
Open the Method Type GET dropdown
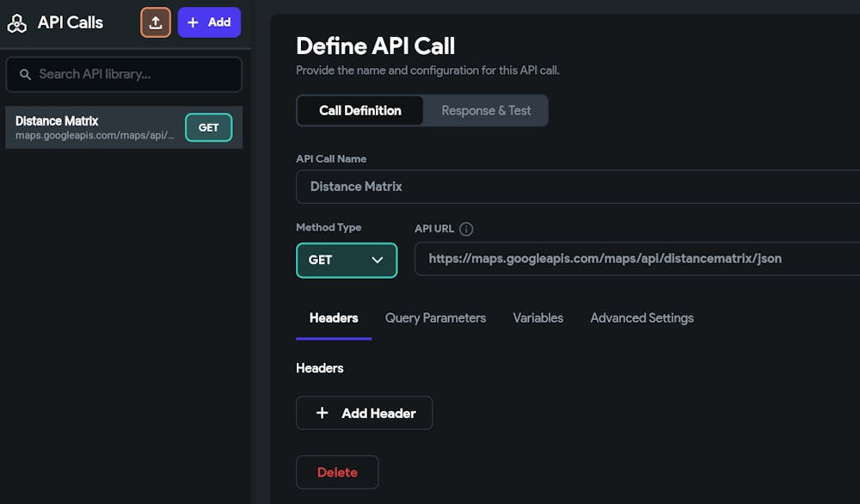[346, 260]
